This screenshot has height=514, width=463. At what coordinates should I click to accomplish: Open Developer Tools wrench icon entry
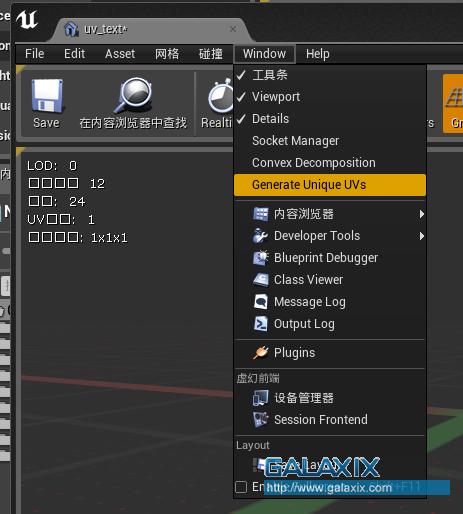[260, 236]
